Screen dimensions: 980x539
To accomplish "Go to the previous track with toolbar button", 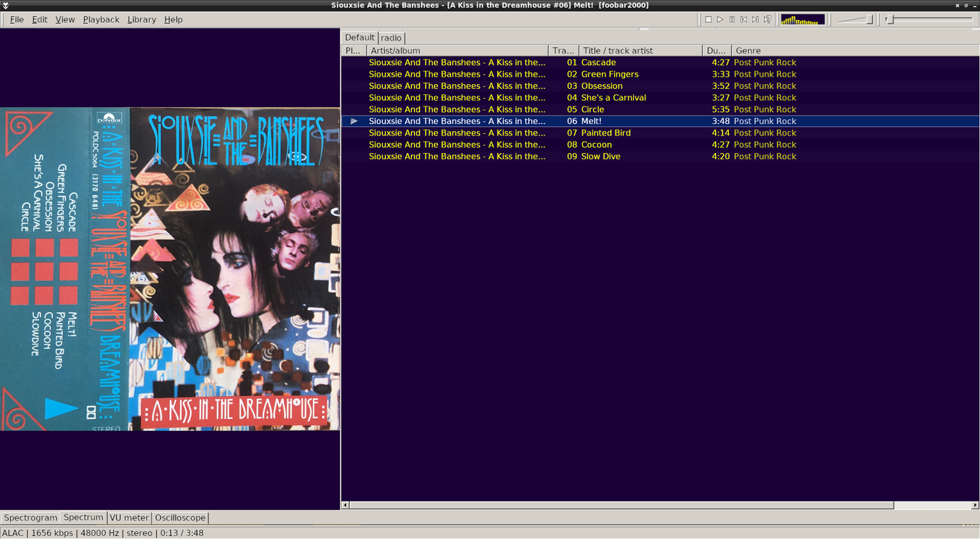I will 743,19.
